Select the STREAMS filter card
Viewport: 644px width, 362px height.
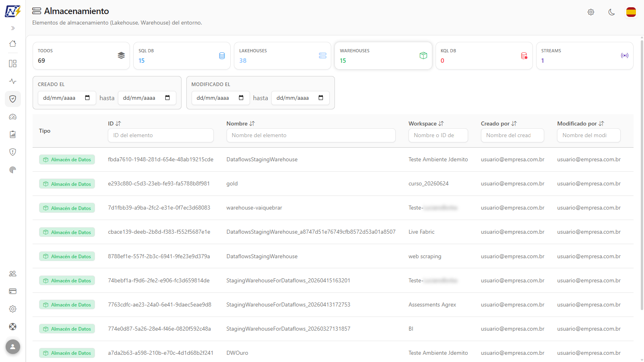pyautogui.click(x=585, y=56)
